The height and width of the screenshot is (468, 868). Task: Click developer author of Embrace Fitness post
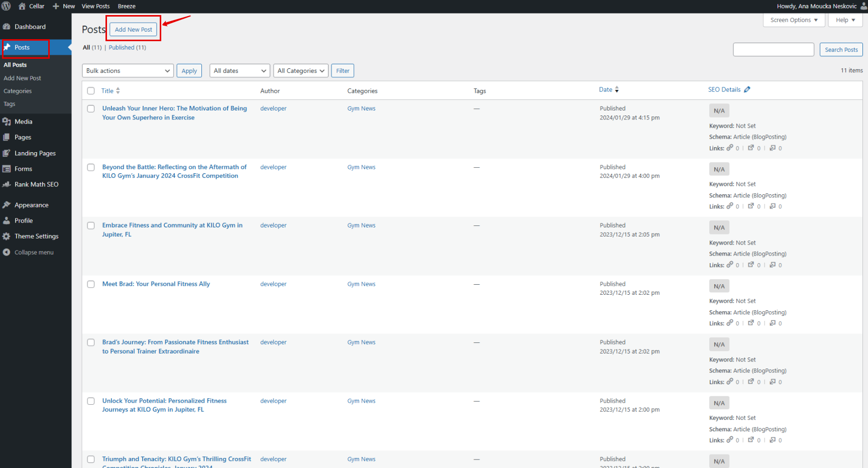[273, 225]
